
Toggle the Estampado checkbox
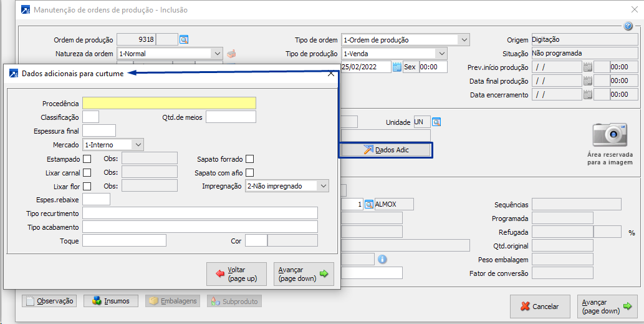[87, 159]
